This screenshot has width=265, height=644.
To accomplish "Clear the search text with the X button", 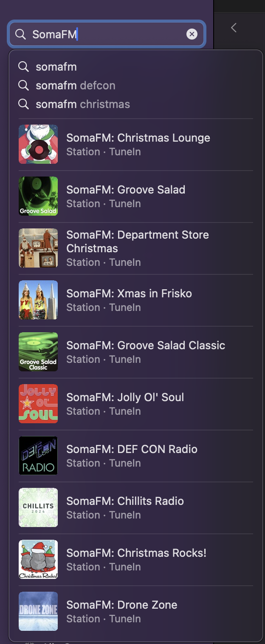I will coord(192,34).
